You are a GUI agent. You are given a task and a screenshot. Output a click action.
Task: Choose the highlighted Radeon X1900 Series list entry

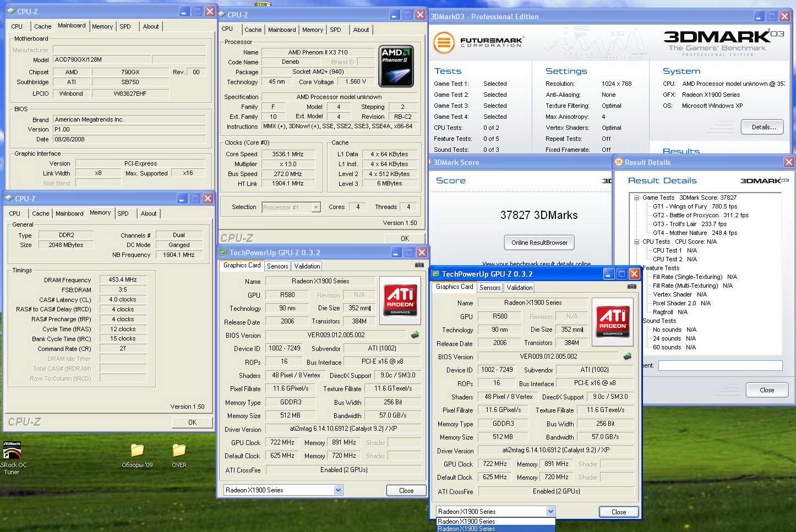pyautogui.click(x=496, y=529)
